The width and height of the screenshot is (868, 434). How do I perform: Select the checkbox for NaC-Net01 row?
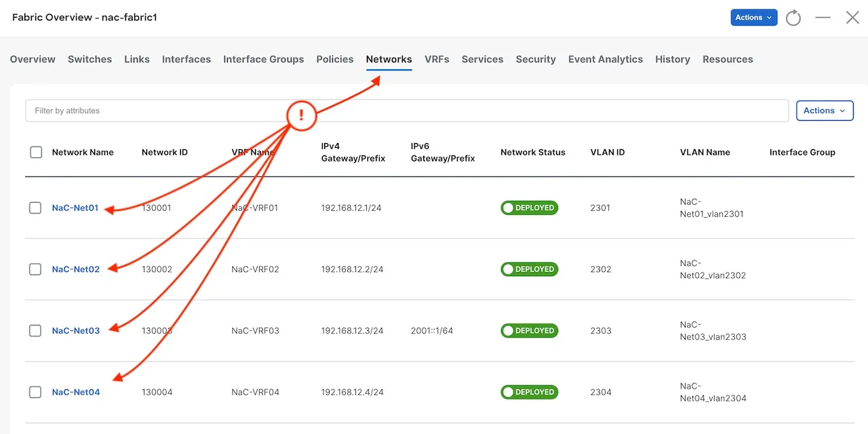point(35,208)
